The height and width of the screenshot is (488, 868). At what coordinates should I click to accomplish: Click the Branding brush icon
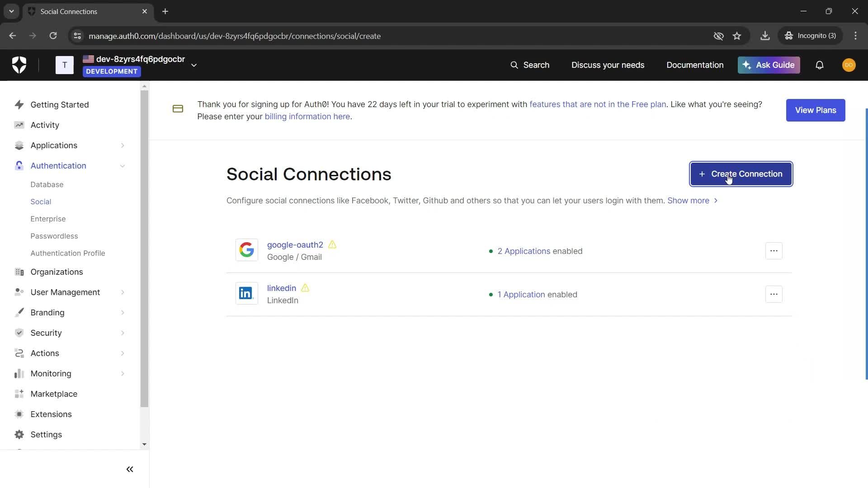click(x=19, y=313)
